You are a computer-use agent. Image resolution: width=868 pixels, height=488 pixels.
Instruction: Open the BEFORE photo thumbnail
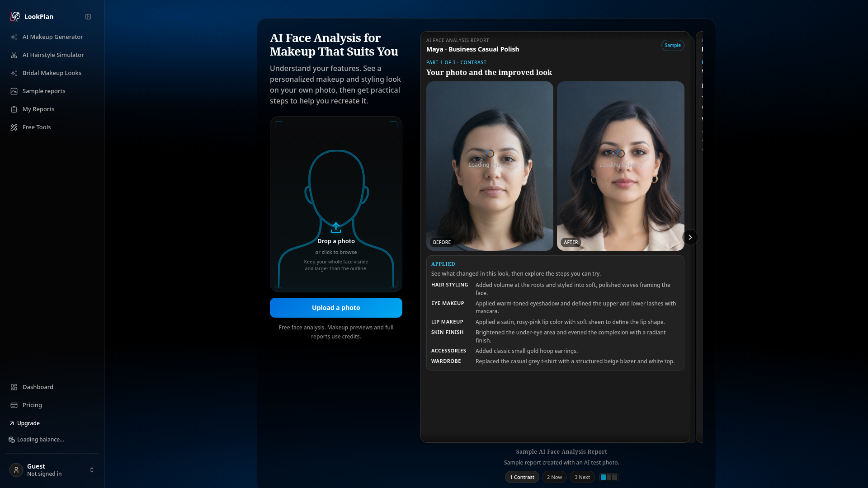(x=490, y=166)
